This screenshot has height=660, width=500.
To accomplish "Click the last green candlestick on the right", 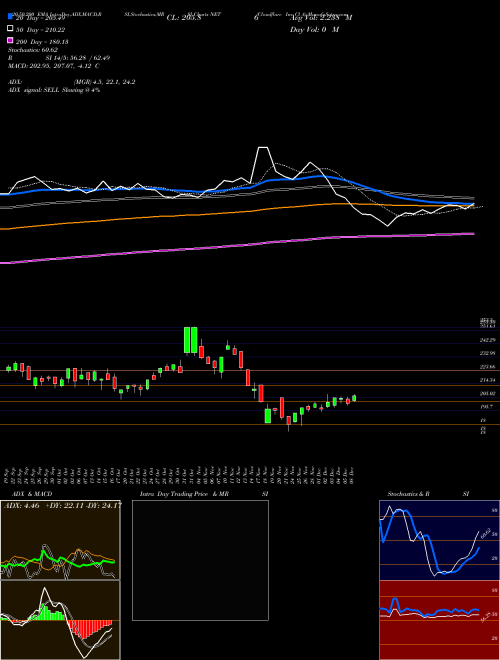I will tap(354, 398).
